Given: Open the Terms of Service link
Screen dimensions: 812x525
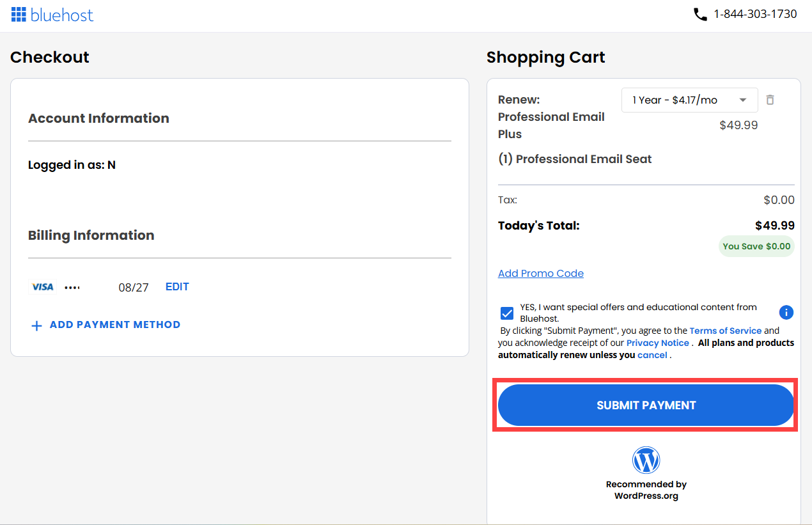Looking at the screenshot, I should pos(726,331).
